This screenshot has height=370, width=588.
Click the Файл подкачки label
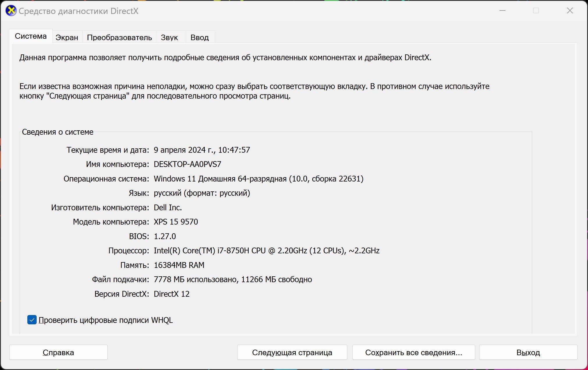pyautogui.click(x=121, y=280)
